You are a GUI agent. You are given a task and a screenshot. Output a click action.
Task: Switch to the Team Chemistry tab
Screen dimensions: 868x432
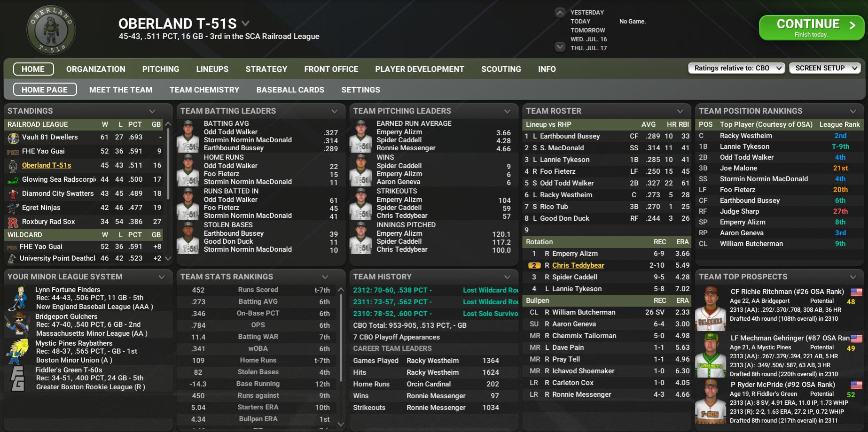[204, 90]
